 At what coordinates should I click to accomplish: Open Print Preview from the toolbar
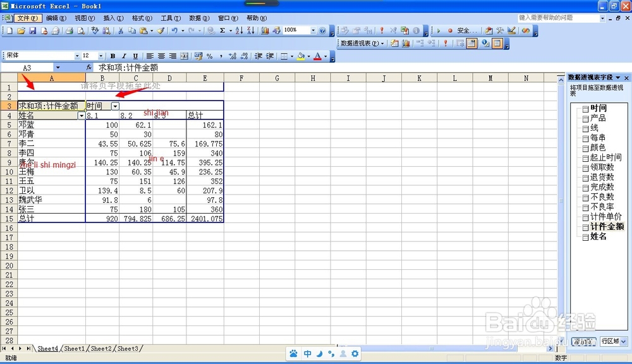(x=81, y=30)
